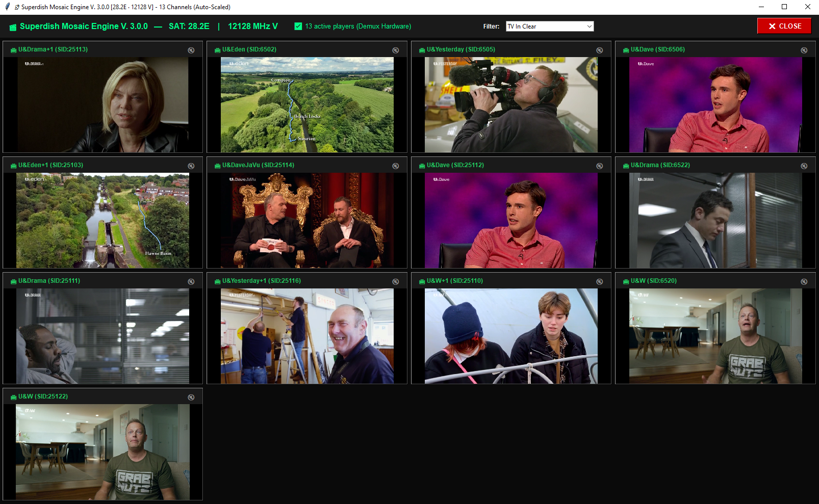Screen dimensions: 819x504
Task: Click the green icon before Superdish Mosaic Engine heading
Action: (13, 27)
